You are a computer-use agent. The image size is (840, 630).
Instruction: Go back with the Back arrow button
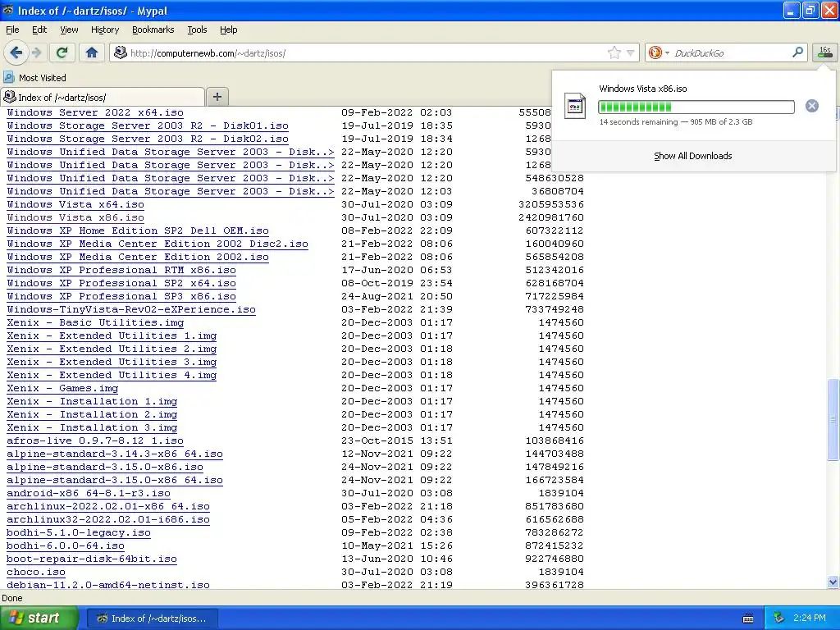pyautogui.click(x=16, y=52)
